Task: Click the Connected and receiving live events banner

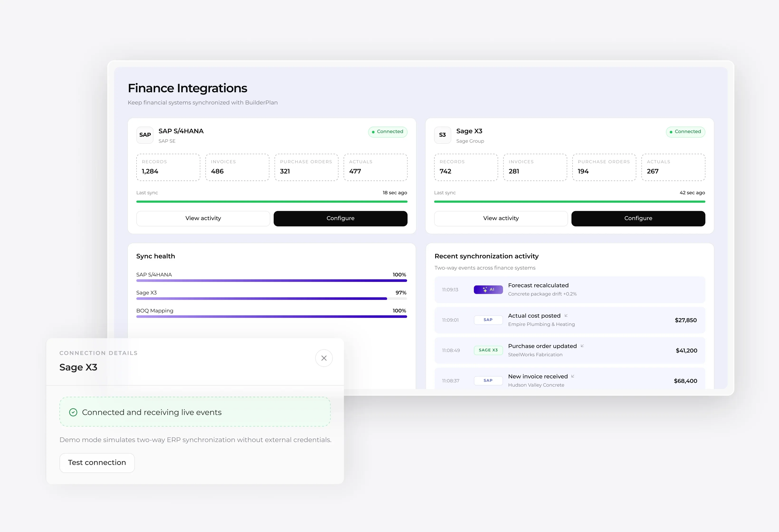Action: 195,412
